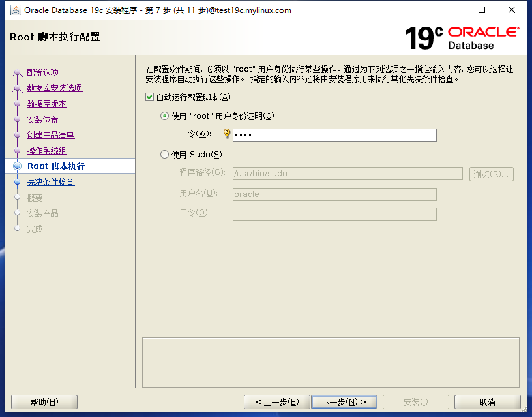The width and height of the screenshot is (532, 417).
Task: Jump to 安装位置 step
Action: [43, 119]
